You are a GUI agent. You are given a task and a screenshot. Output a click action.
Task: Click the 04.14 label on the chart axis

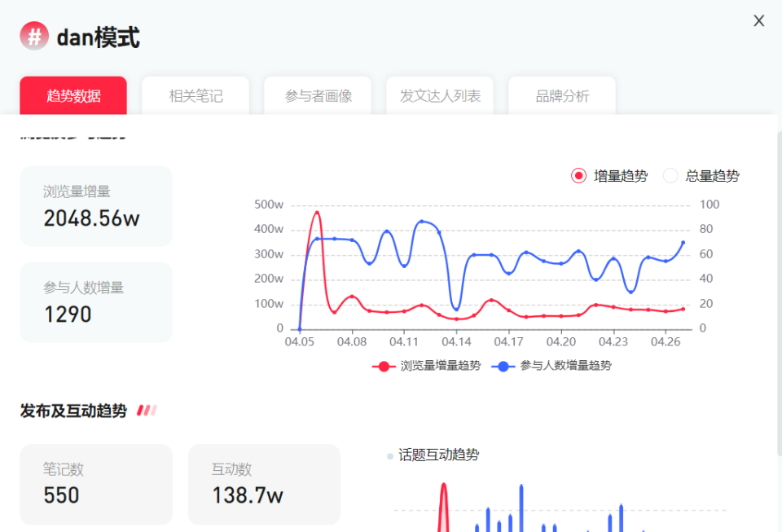click(456, 342)
